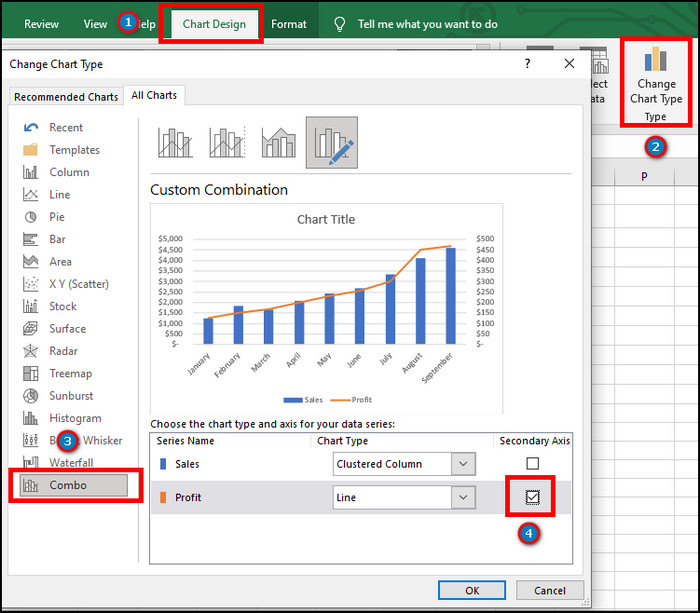Open chart type dropdown for Profit series
The image size is (700, 613).
(x=463, y=497)
